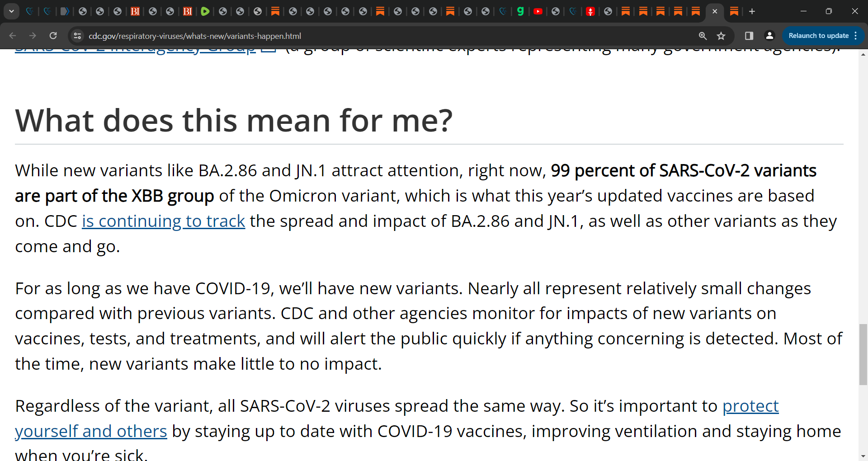This screenshot has width=868, height=461.
Task: View site information via address bar icon
Action: (77, 36)
